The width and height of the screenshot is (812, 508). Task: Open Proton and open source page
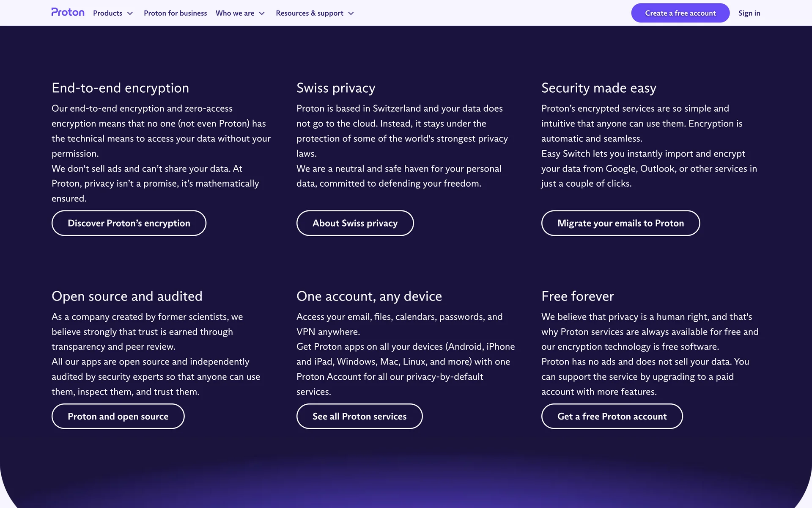tap(118, 416)
